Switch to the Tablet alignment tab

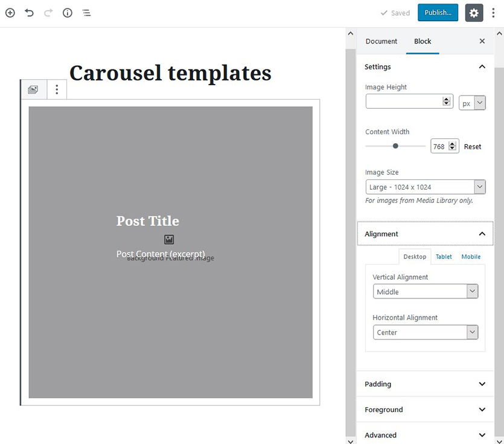(444, 257)
